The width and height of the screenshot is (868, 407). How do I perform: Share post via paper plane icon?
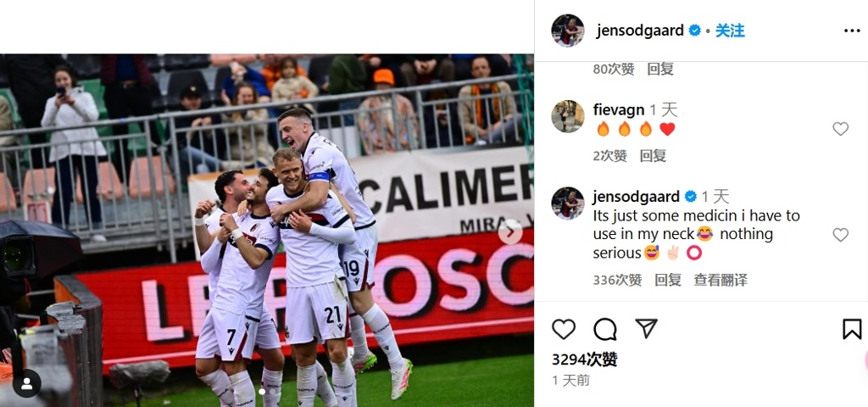(x=646, y=328)
